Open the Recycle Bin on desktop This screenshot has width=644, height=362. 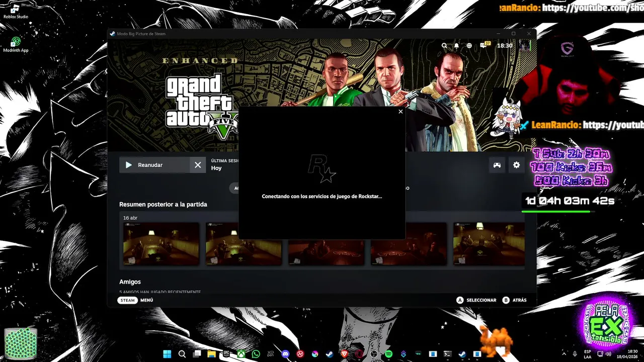[21, 343]
